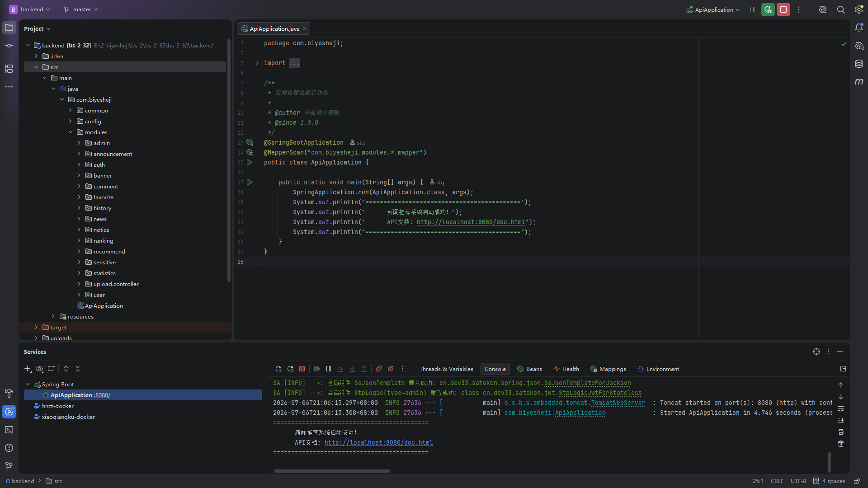
Task: Click the console horizontal scrollbar
Action: pyautogui.click(x=332, y=471)
